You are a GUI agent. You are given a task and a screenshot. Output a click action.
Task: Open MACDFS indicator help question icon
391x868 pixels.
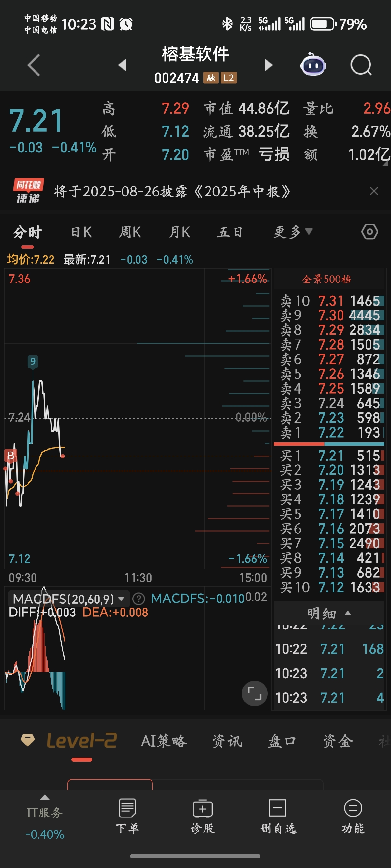pyautogui.click(x=138, y=599)
